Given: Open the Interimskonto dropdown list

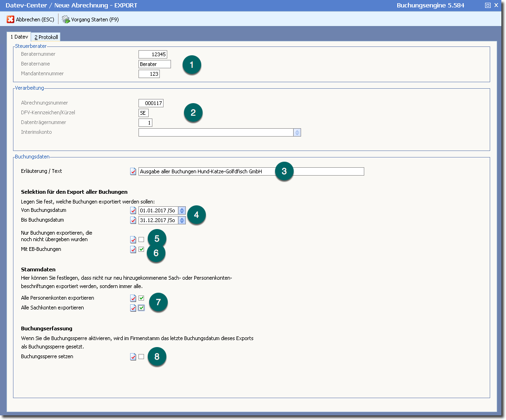Looking at the screenshot, I should 297,132.
